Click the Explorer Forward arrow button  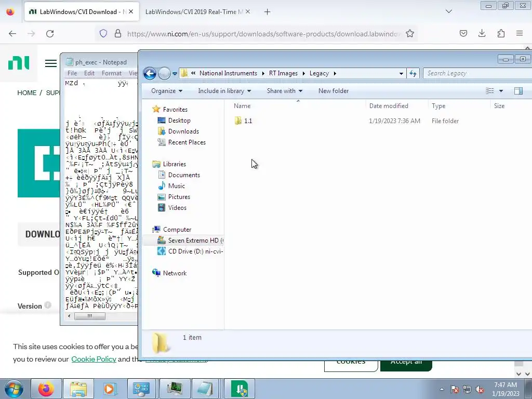click(x=164, y=73)
